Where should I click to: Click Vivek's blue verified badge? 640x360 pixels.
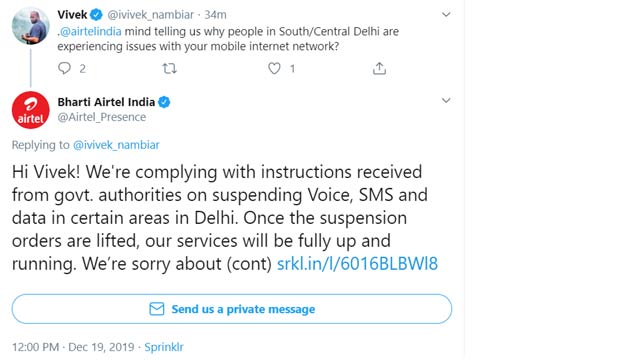click(x=96, y=15)
